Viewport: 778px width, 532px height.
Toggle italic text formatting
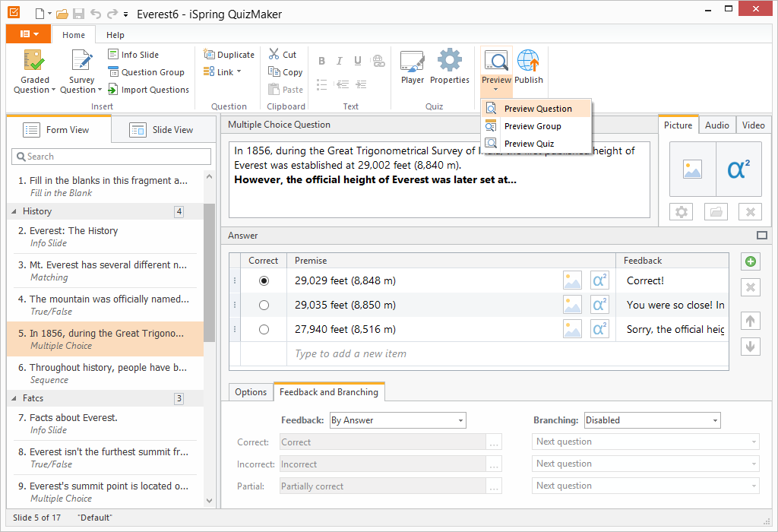pyautogui.click(x=340, y=61)
